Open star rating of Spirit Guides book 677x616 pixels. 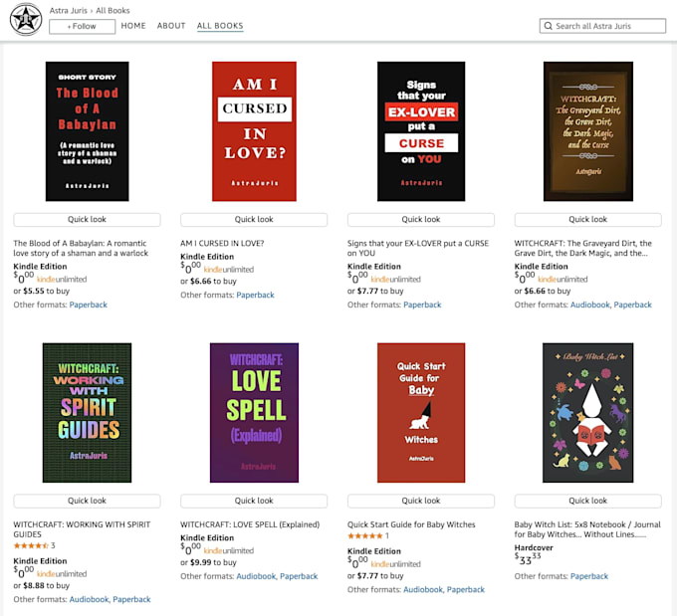31,545
